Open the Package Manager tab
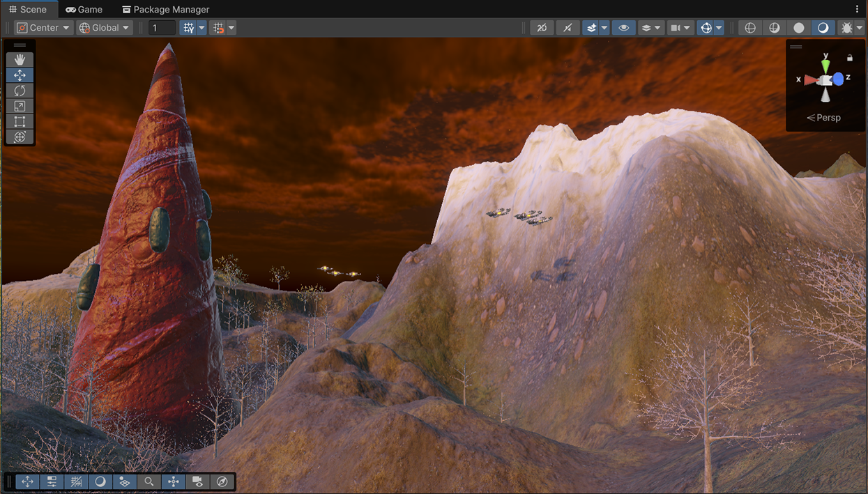Screen dimensions: 868x494 pyautogui.click(x=165, y=9)
